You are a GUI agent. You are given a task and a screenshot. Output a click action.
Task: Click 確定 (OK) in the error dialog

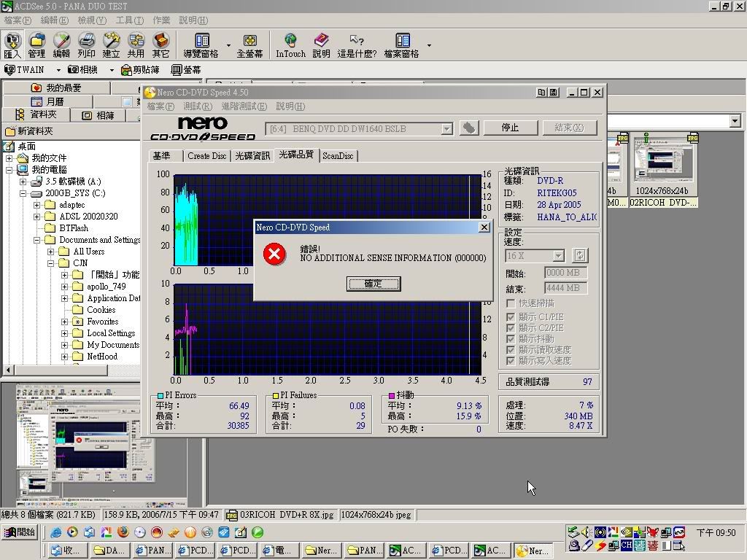[373, 284]
